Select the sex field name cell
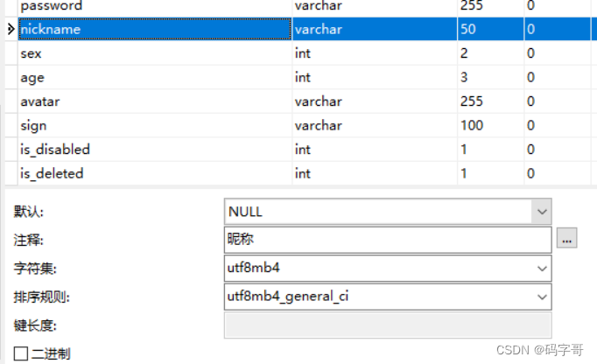Image resolution: width=597 pixels, height=364 pixels. pos(155,52)
